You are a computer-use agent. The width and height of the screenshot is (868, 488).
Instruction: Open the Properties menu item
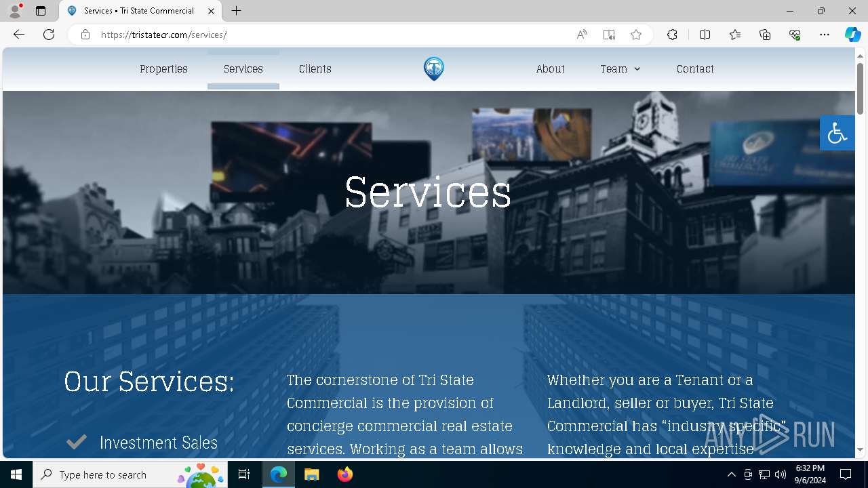(x=163, y=69)
